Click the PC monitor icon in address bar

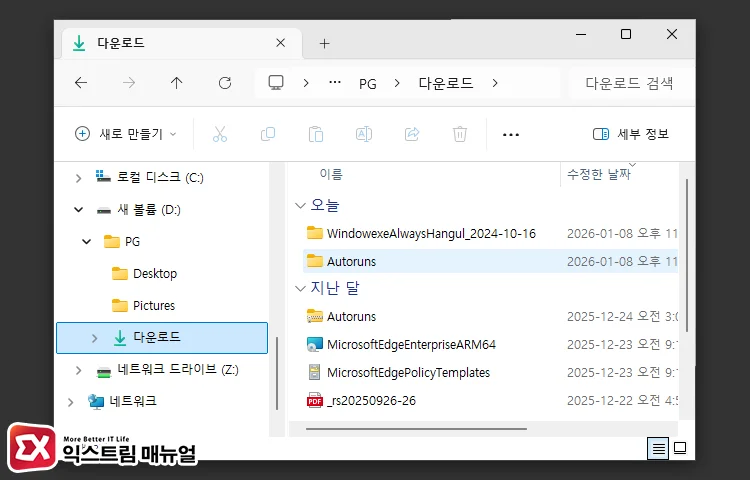click(276, 83)
